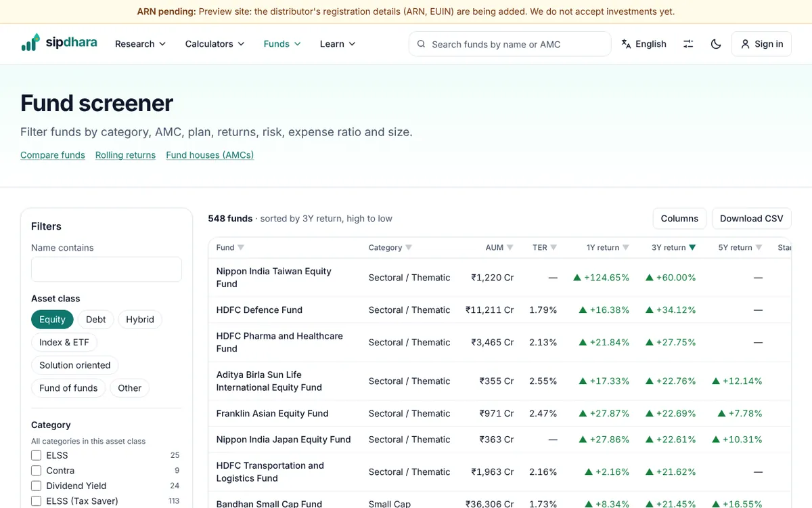
Task: Click the +7.78% 5Y return value
Action: 740,414
